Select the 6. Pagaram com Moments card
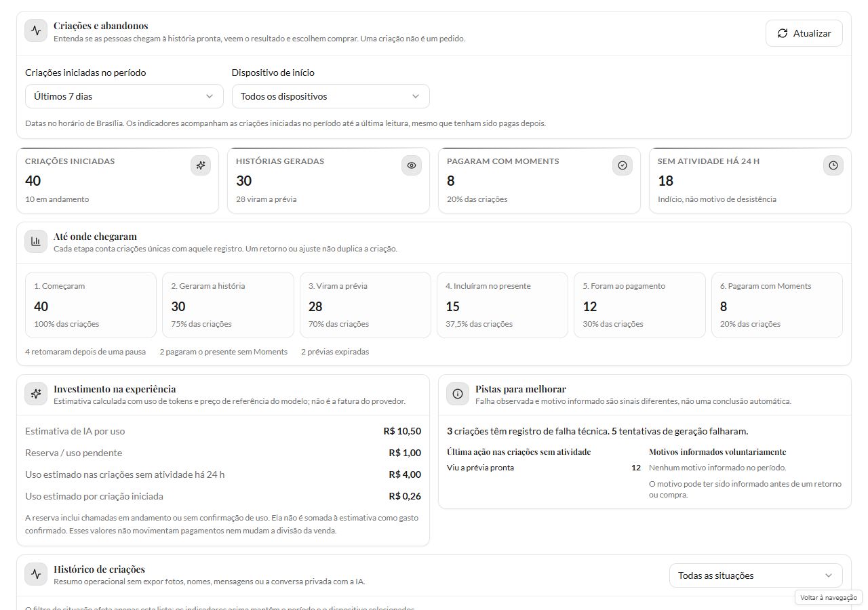Screen dimensions: 868x610 [x=777, y=305]
